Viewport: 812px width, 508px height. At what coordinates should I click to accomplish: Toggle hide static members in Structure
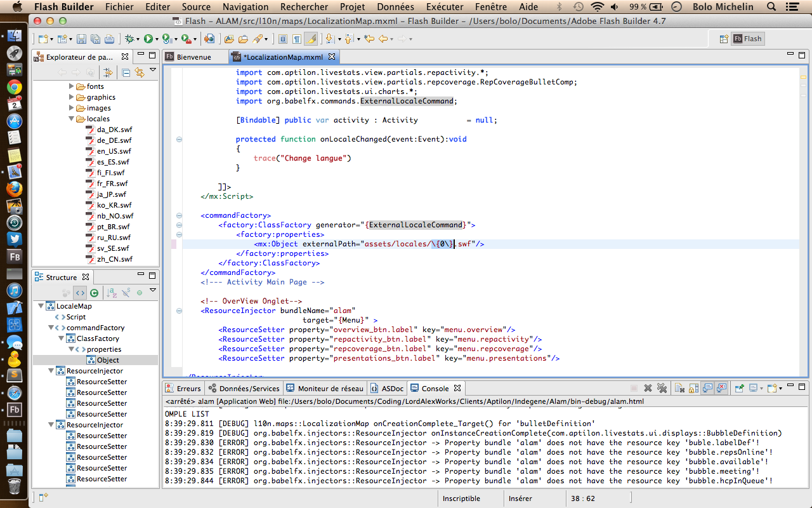click(x=126, y=293)
